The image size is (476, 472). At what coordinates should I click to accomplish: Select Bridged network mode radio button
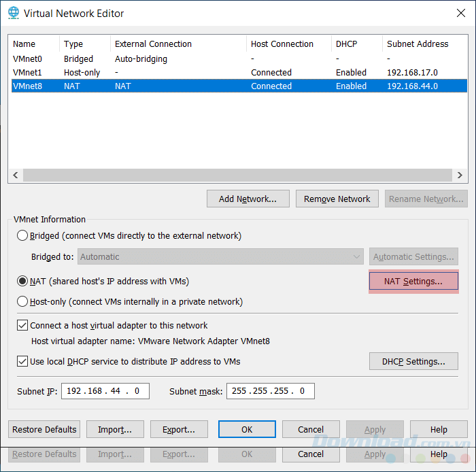pyautogui.click(x=22, y=235)
